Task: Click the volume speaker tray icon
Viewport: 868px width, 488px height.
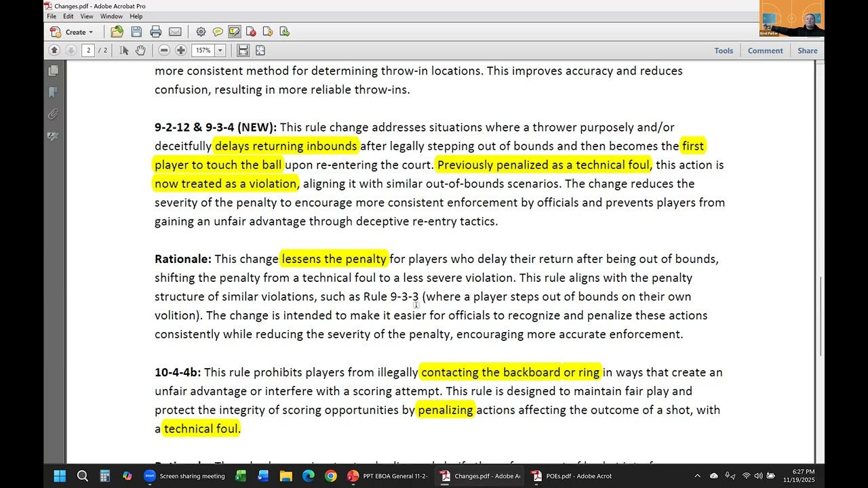Action: tap(758, 476)
